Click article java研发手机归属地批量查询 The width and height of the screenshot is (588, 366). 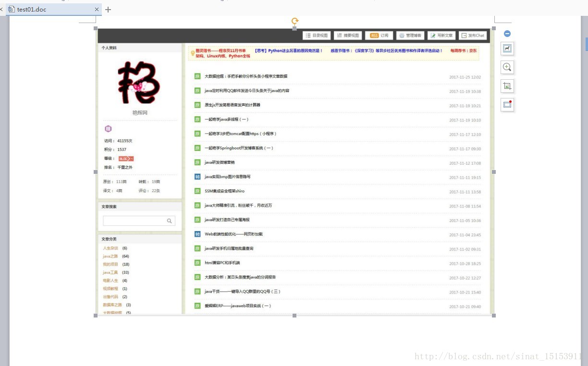coord(229,248)
